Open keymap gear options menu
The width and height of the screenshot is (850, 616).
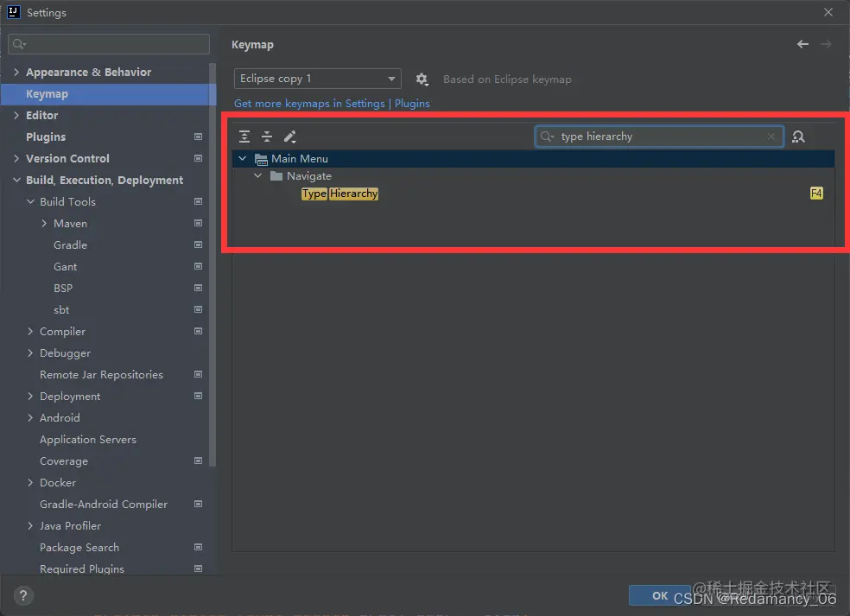[422, 79]
